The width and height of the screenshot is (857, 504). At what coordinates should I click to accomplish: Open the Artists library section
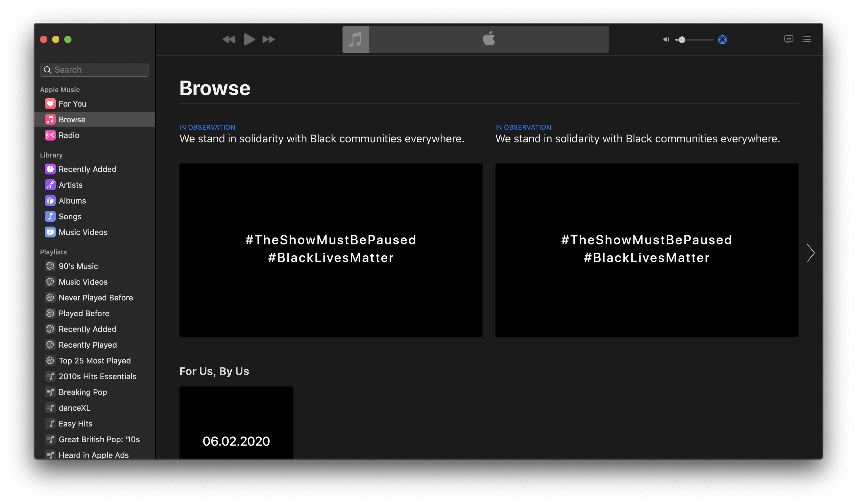pyautogui.click(x=70, y=185)
